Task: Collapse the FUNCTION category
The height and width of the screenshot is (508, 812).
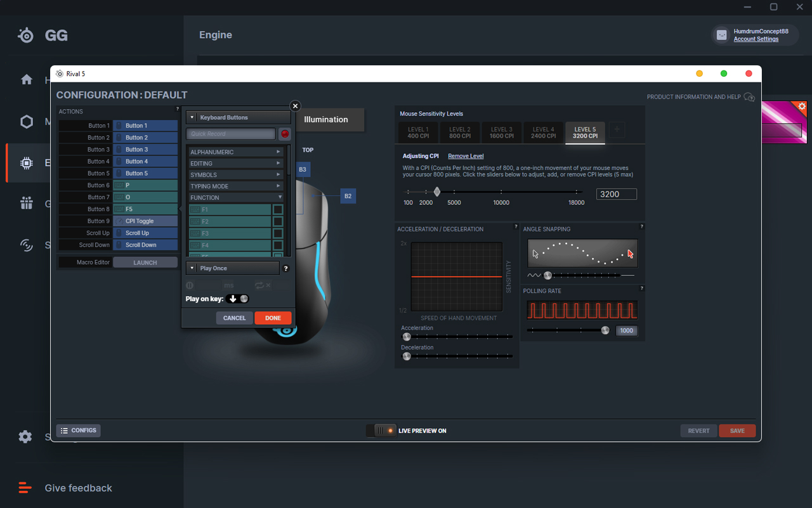Action: click(x=236, y=198)
